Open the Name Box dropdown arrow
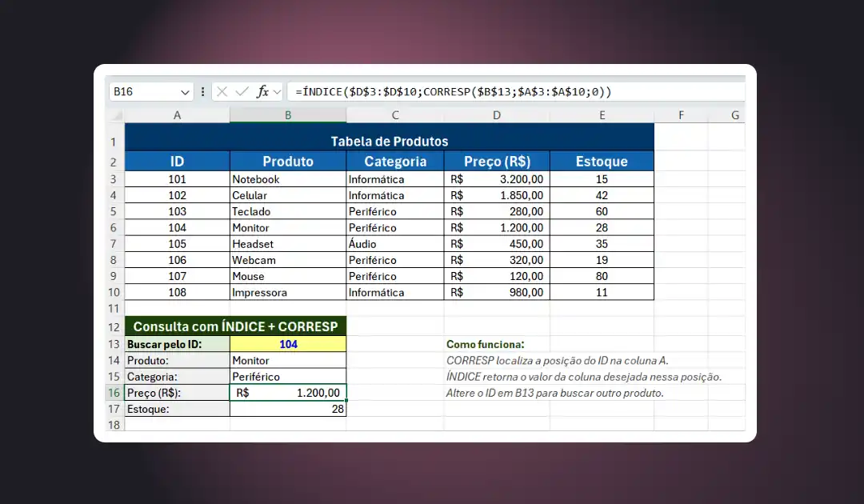 [x=185, y=92]
